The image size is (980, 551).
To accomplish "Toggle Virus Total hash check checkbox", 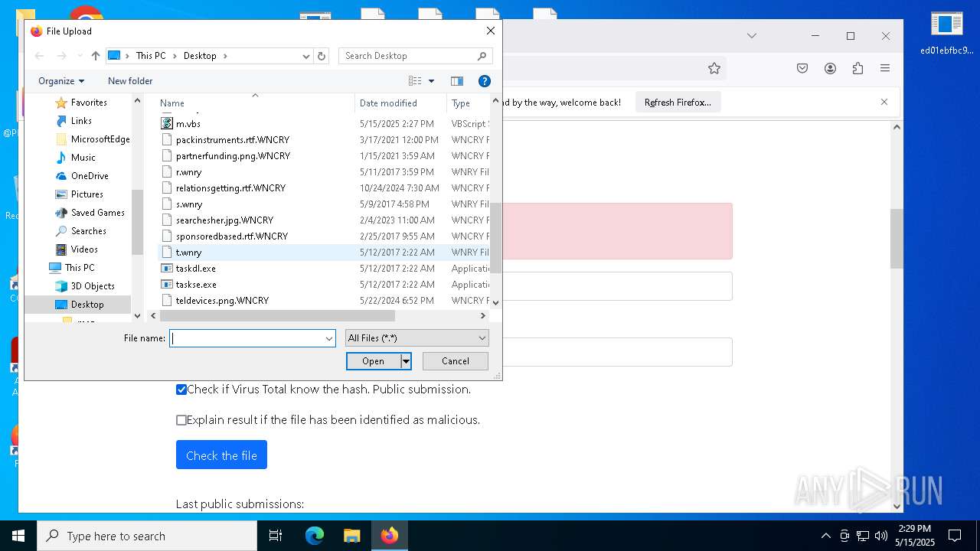I will [181, 390].
